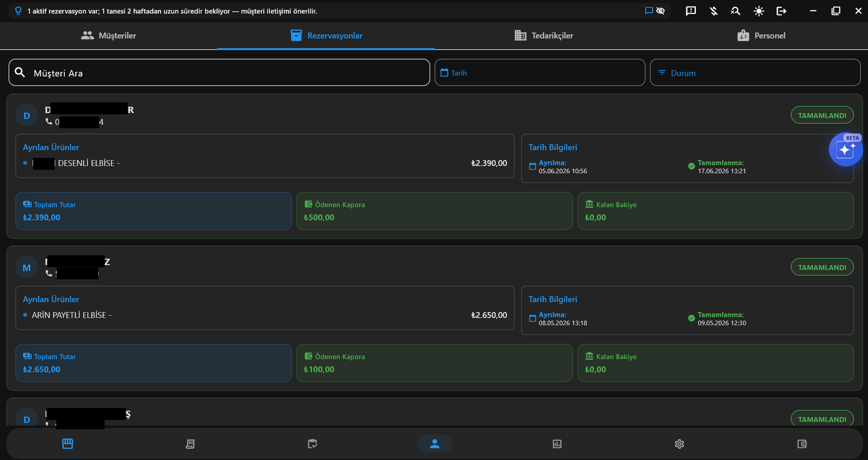Click the ₺2.650,00 price in Ayrılan Ürünler
The height and width of the screenshot is (460, 868).
(x=489, y=315)
